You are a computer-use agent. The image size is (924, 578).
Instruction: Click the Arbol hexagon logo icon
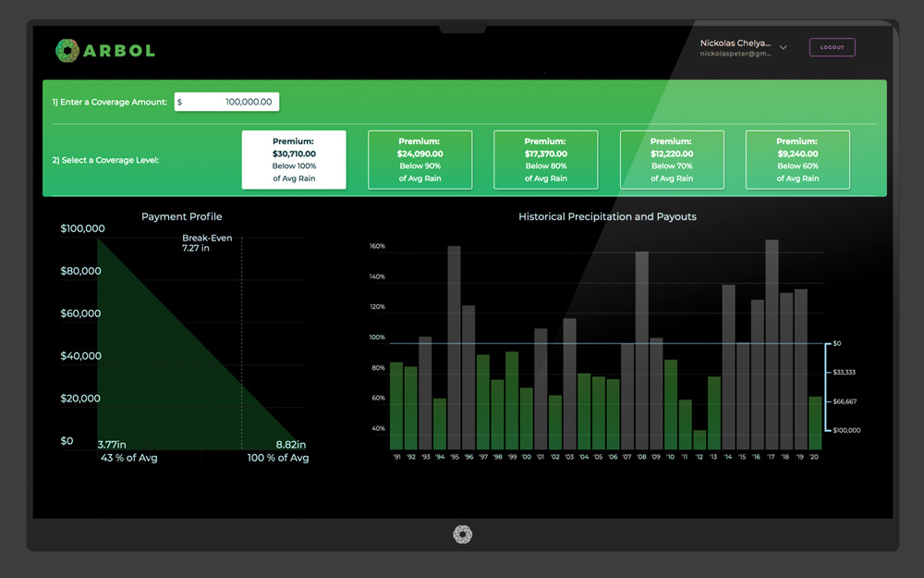67,51
